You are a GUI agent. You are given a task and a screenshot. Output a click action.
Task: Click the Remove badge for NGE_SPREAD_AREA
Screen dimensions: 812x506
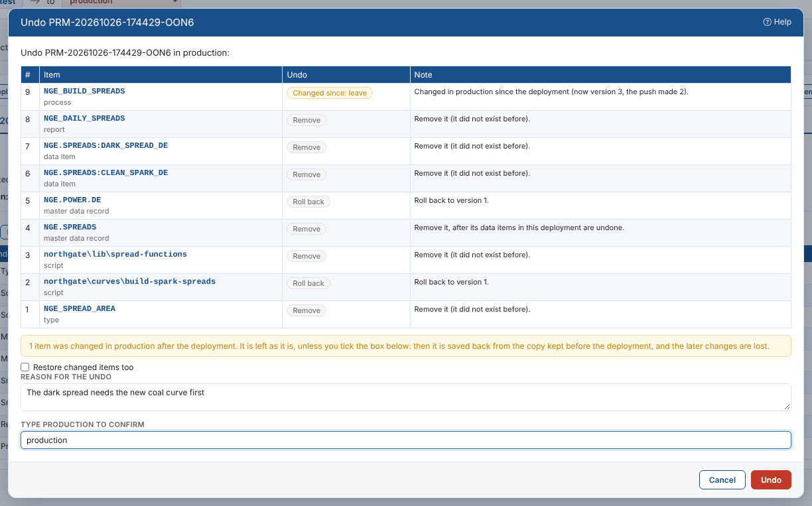click(x=306, y=310)
